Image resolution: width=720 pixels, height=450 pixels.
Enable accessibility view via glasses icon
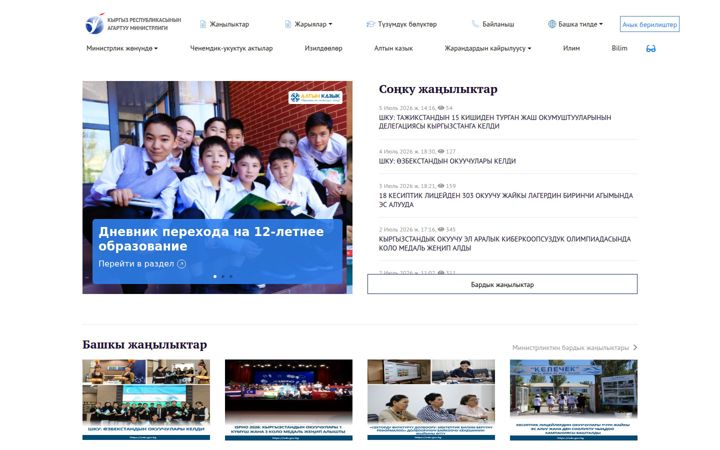click(651, 49)
